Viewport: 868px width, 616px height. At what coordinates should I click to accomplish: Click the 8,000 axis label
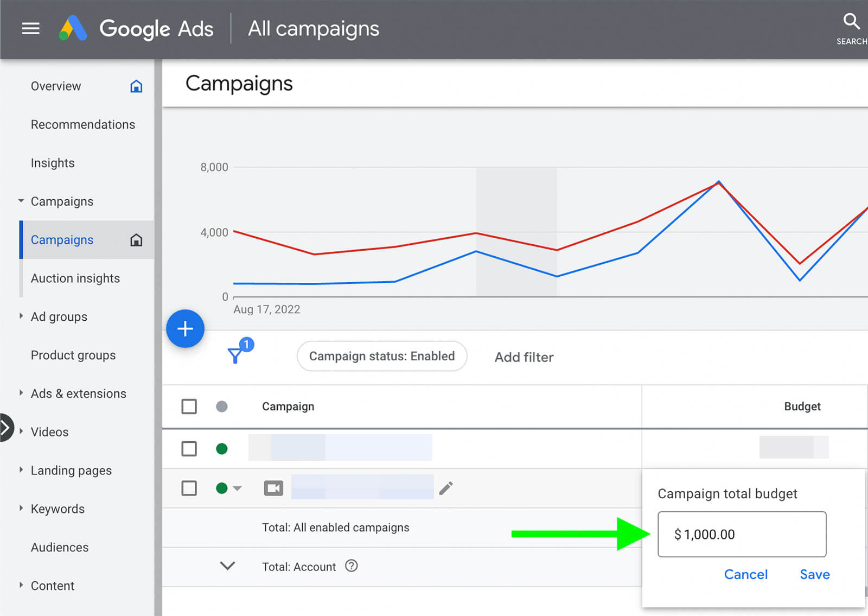tap(214, 167)
